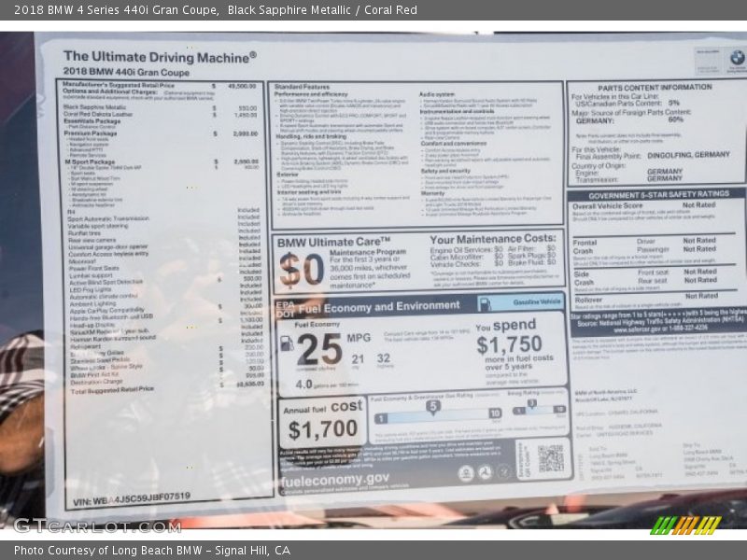
Task: Click the 32 highway MPG value
Action: 384,357
